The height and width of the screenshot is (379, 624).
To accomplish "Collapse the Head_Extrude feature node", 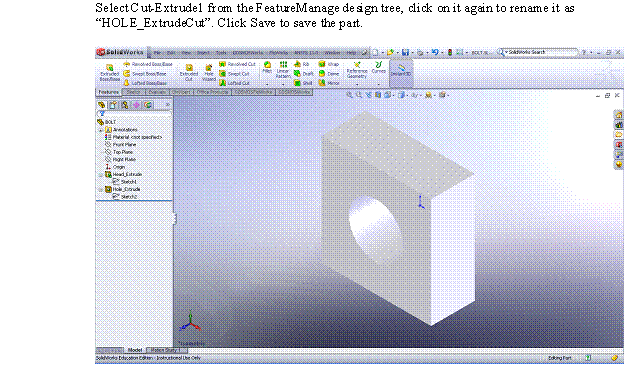I will click(101, 174).
